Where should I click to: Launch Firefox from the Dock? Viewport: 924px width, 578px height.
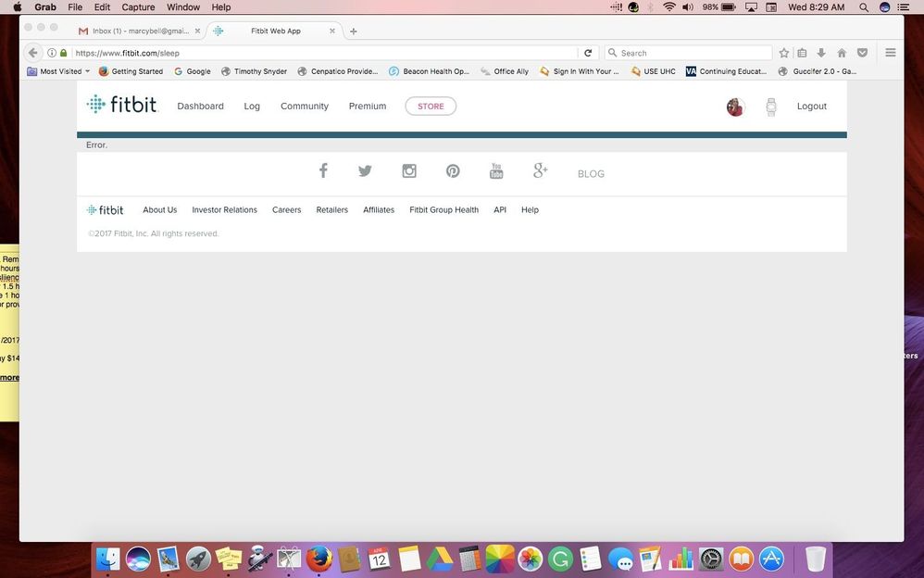click(319, 559)
